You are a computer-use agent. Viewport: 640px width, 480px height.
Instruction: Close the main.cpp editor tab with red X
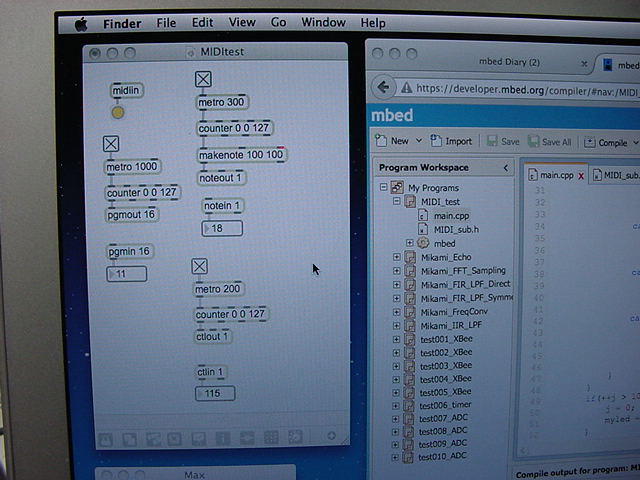point(581,176)
